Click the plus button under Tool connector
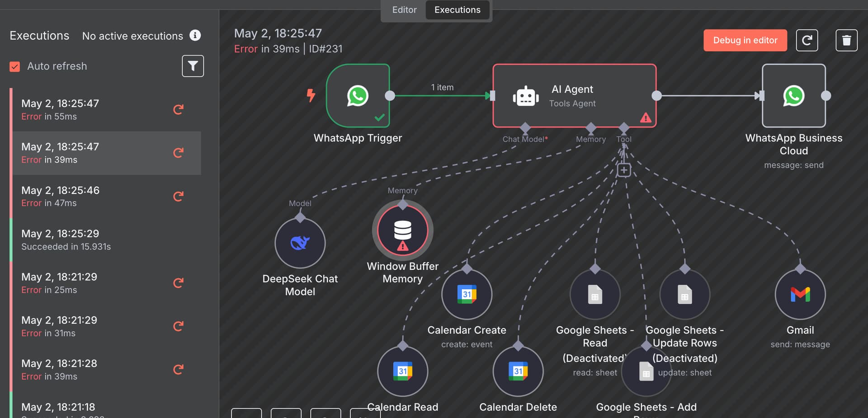 (624, 170)
